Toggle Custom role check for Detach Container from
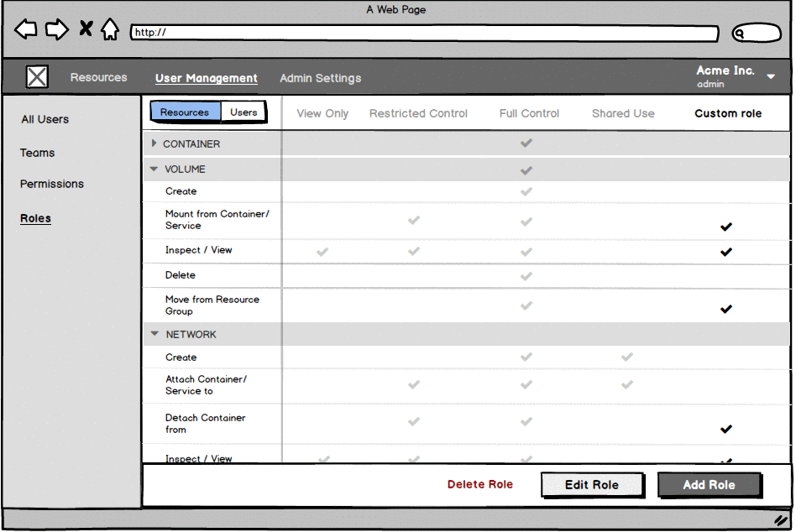The width and height of the screenshot is (796, 532). click(726, 429)
